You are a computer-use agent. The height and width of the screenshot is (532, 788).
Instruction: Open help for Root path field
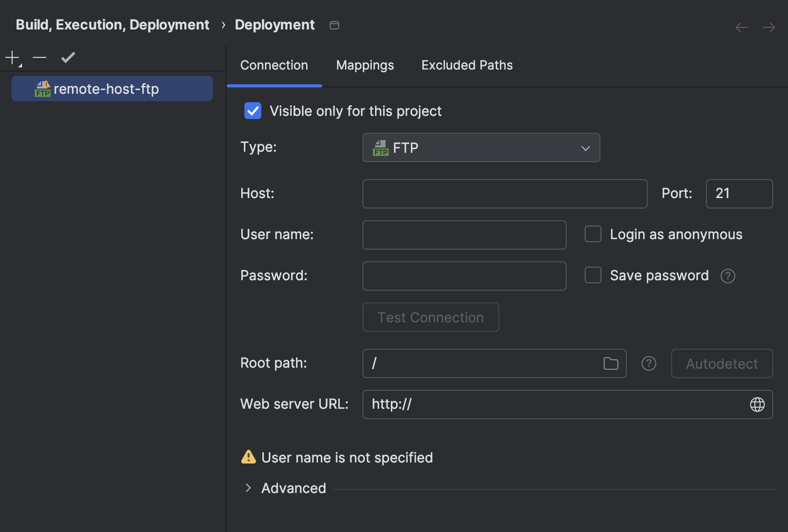[648, 363]
